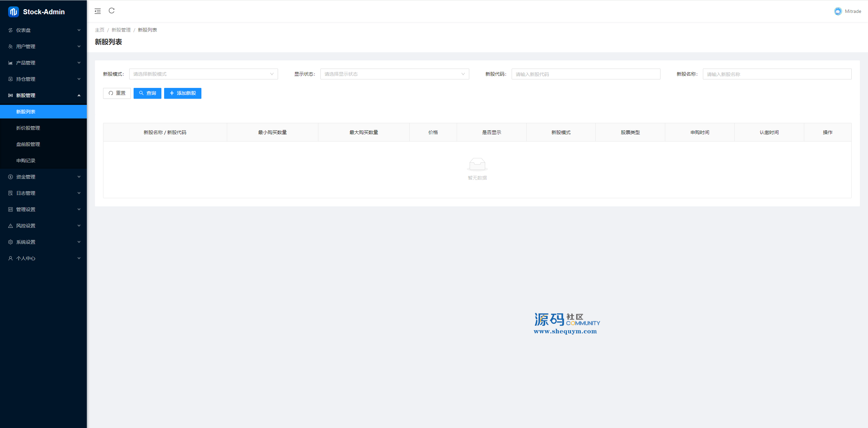Expand the 持仓管理 menu chevron
This screenshot has height=428, width=868.
coord(79,79)
